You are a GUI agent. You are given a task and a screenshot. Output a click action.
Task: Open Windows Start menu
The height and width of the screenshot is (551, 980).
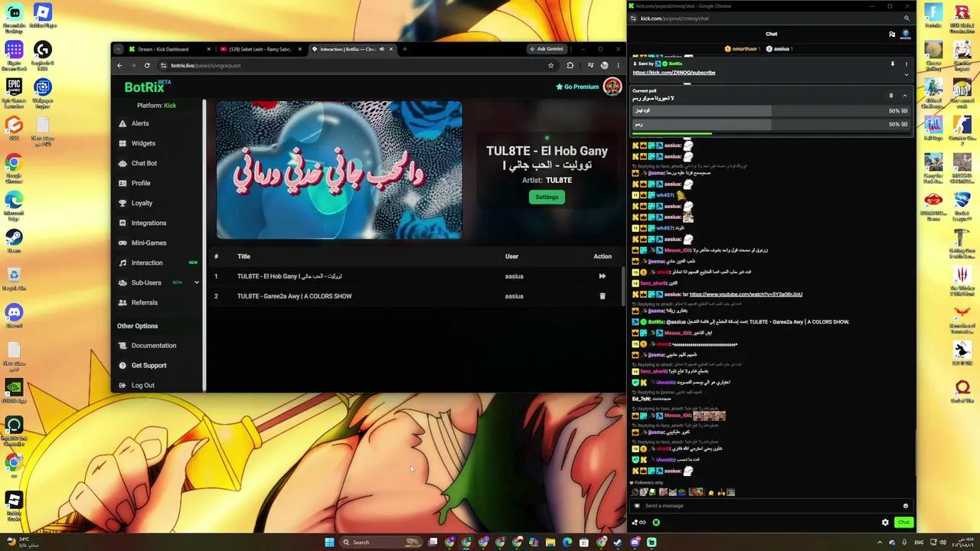(329, 543)
